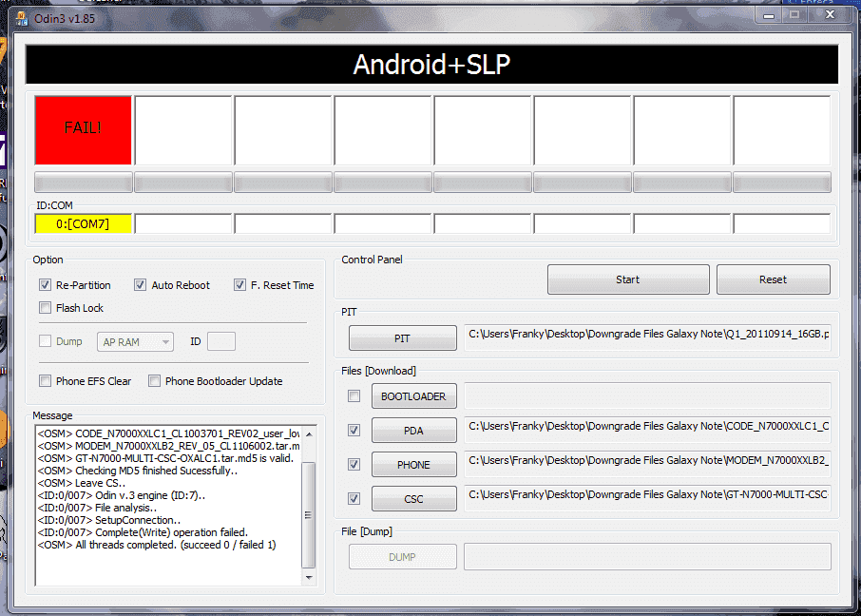Click the PDA browse button
Image resolution: width=861 pixels, height=616 pixels.
click(x=413, y=431)
